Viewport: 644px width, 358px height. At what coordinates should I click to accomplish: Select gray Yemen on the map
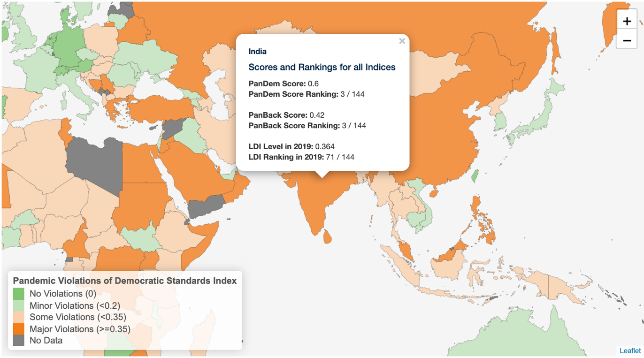point(207,206)
